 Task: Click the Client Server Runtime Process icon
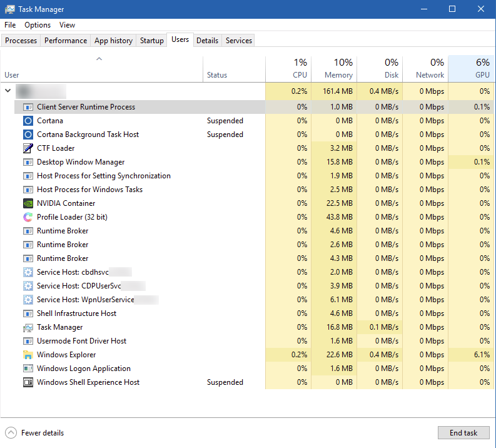(28, 107)
